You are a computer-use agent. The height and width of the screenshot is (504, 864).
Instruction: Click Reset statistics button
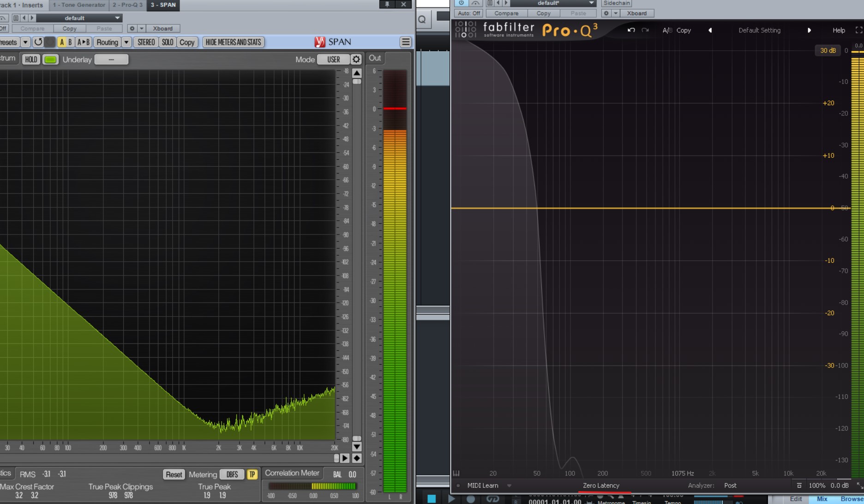pos(174,474)
